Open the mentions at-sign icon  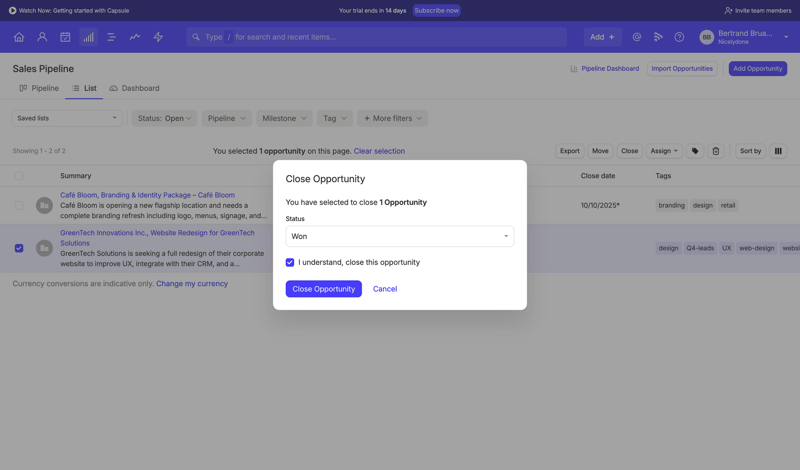pyautogui.click(x=637, y=37)
